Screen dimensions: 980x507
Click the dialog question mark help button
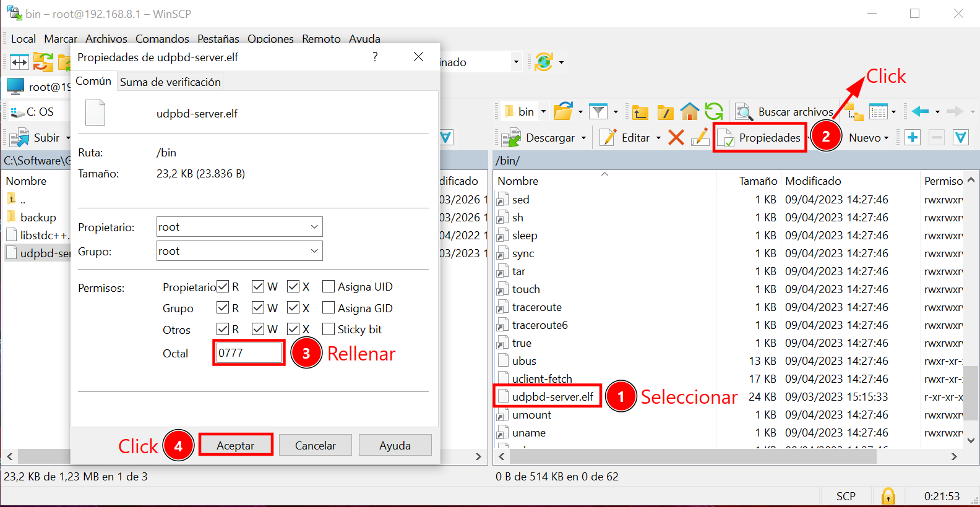tap(375, 57)
